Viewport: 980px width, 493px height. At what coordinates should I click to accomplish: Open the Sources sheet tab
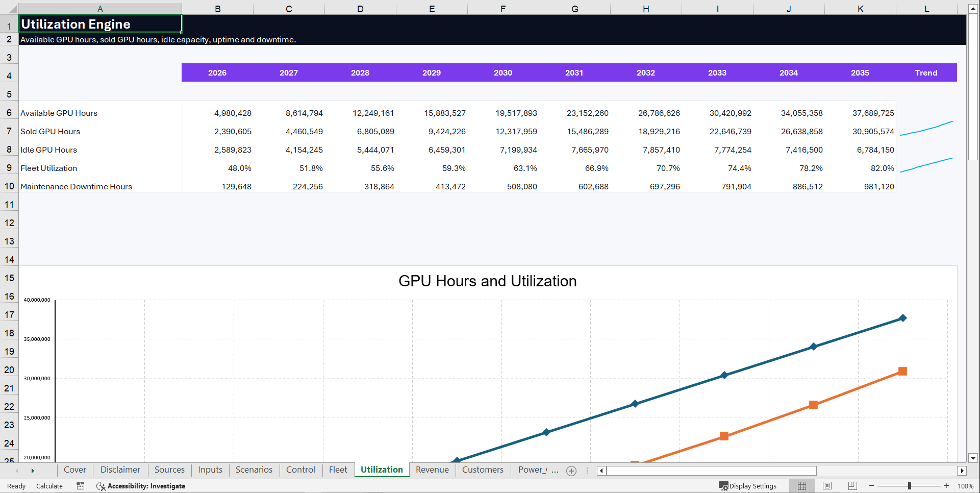pyautogui.click(x=169, y=470)
